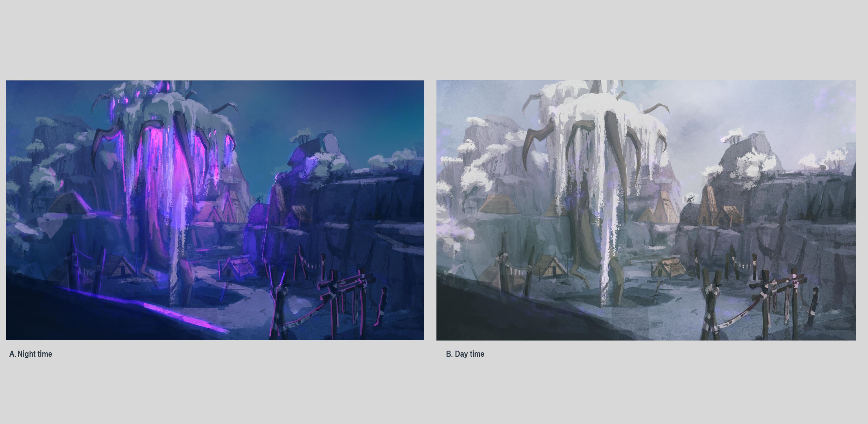This screenshot has height=424, width=868.
Task: Click the Night time concept art image
Action: tap(215, 210)
